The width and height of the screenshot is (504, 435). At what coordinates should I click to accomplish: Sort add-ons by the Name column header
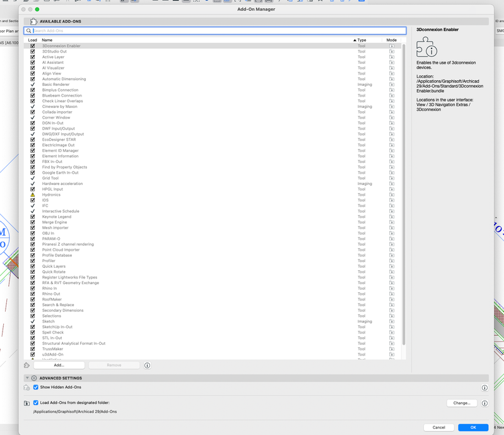pyautogui.click(x=47, y=40)
